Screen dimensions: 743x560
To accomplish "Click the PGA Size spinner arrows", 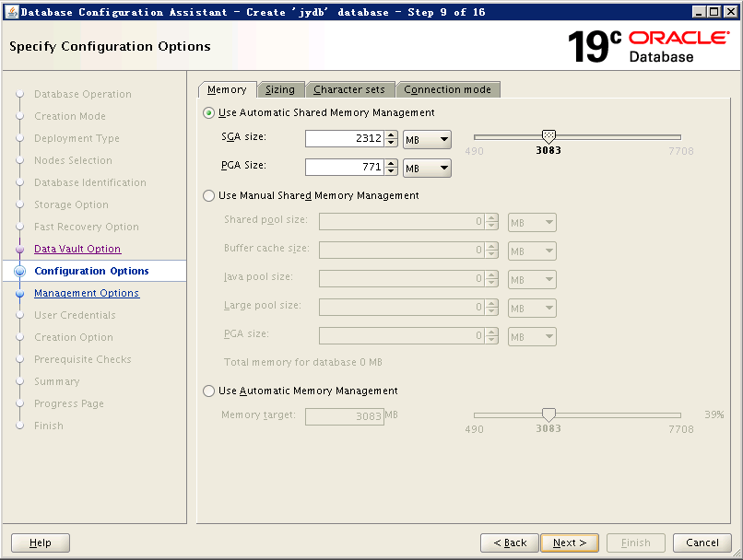I will click(x=391, y=167).
